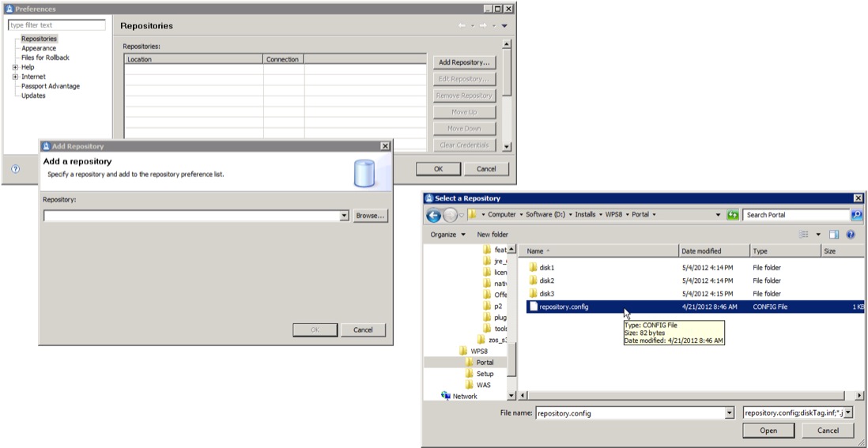Screen dimensions: 868x448
Task: Click the Search Portal magnifier icon
Action: point(857,215)
